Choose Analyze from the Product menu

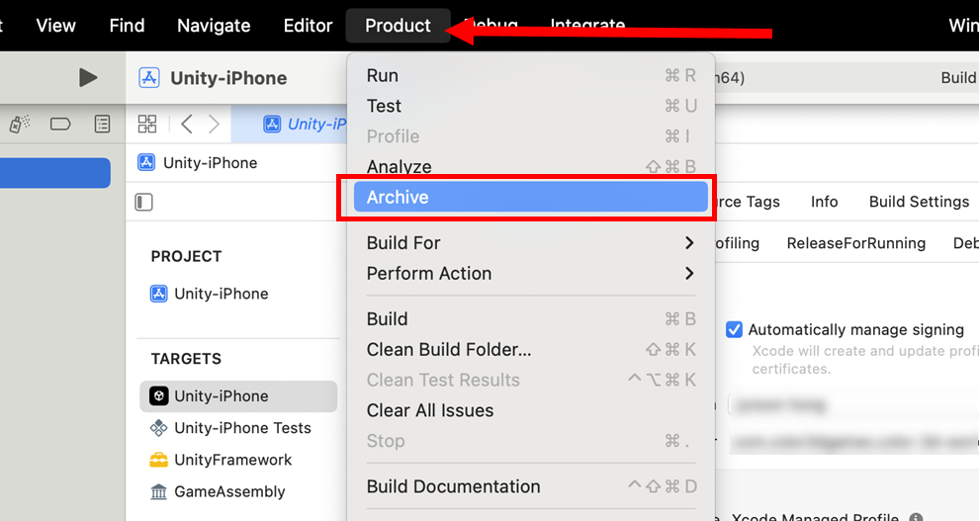point(531,167)
